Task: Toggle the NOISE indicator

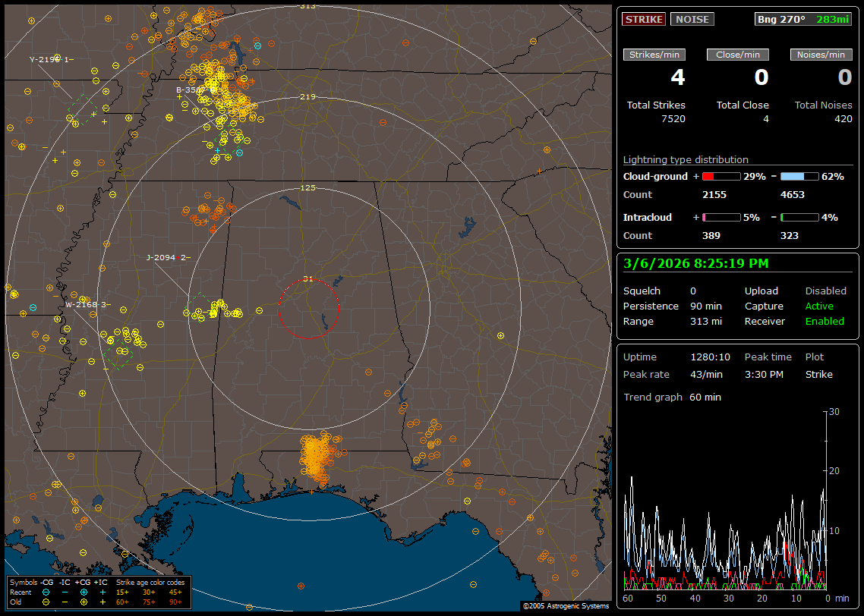Action: click(692, 20)
